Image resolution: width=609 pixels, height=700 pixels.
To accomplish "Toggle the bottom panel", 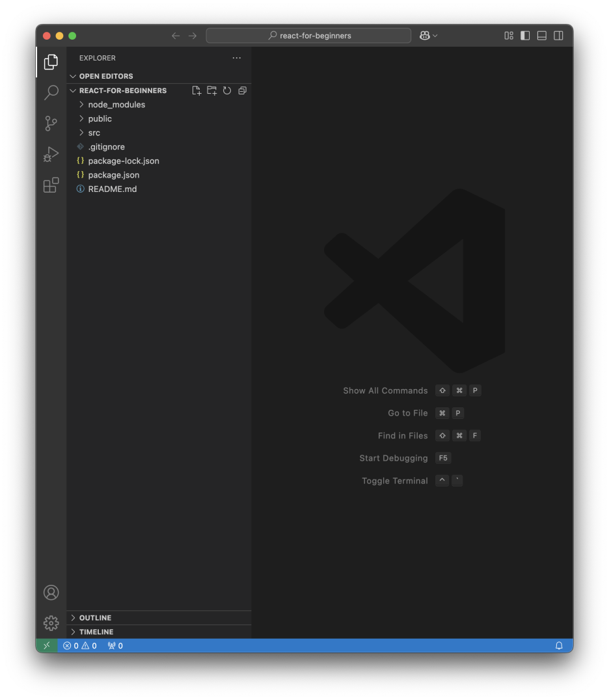I will (541, 36).
